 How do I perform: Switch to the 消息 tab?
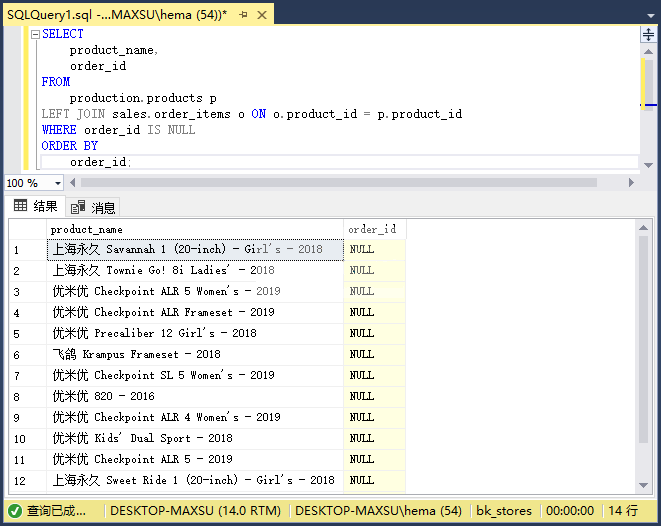coord(93,207)
